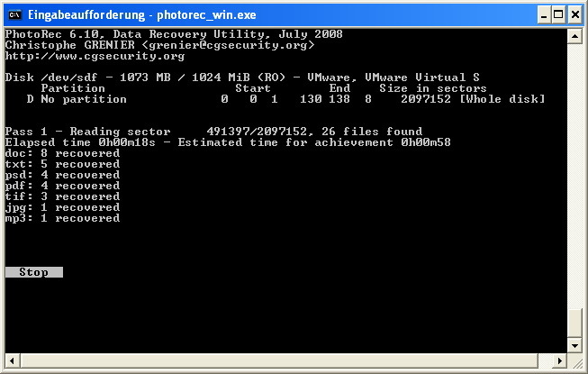Click the 'Partition' column header
588x374 pixels.
click(73, 88)
